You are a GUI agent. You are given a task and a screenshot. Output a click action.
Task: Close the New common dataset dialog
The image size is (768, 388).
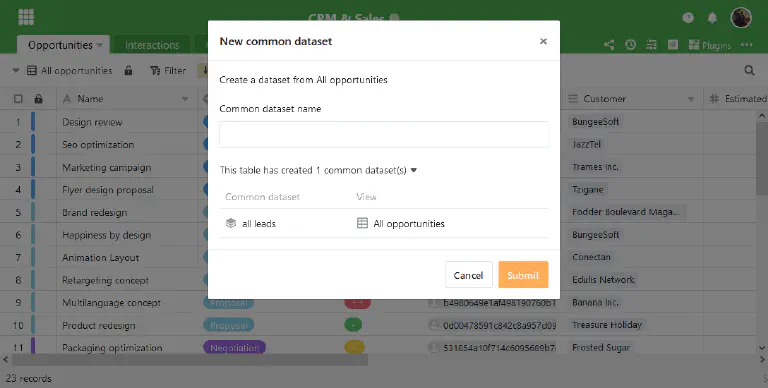tap(543, 41)
